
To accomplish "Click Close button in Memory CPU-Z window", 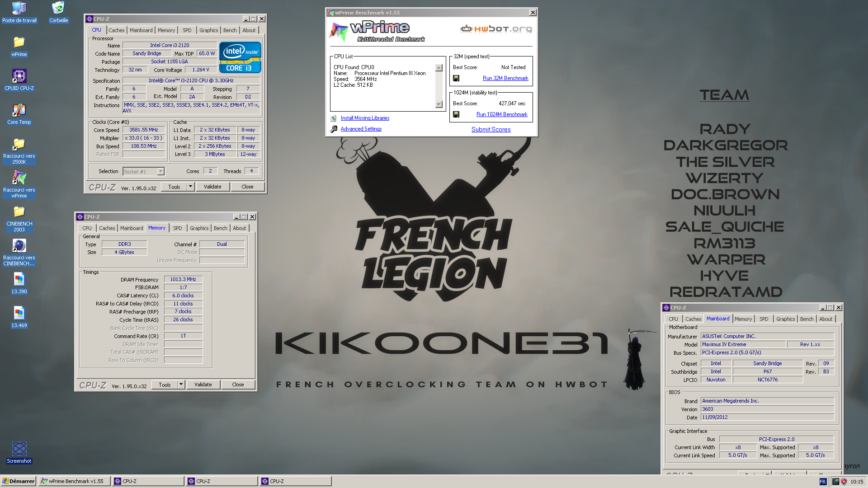I will pyautogui.click(x=238, y=385).
